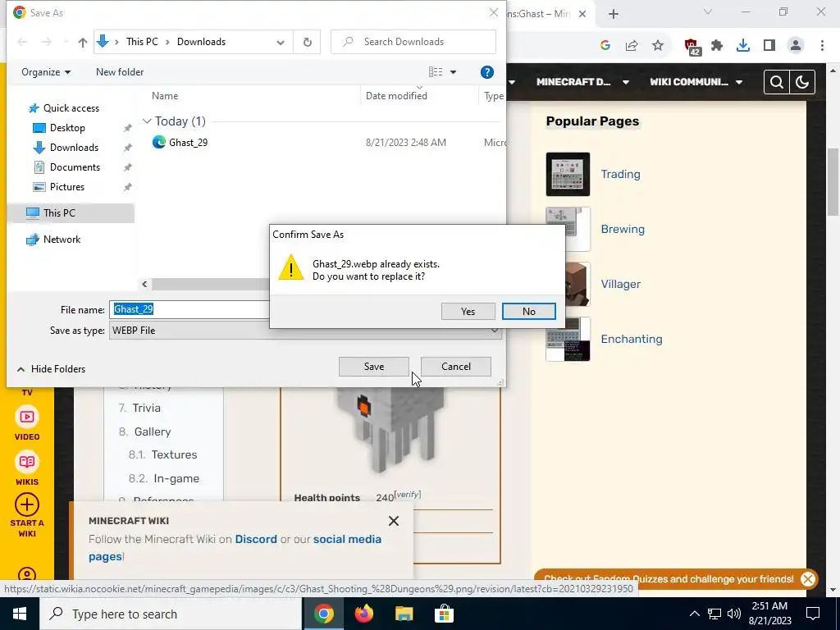Viewport: 840px width, 630px height.
Task: Refresh the Downloads folder view
Action: coord(307,42)
